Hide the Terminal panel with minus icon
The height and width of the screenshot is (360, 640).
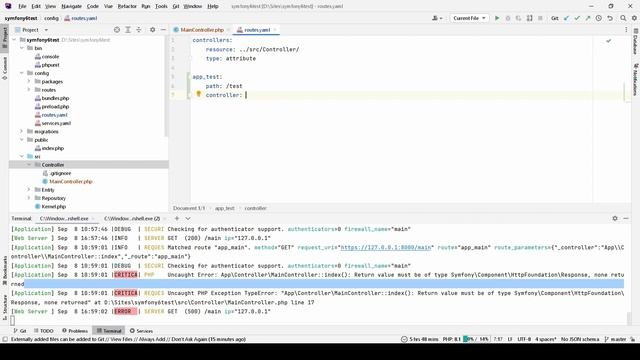(x=626, y=218)
